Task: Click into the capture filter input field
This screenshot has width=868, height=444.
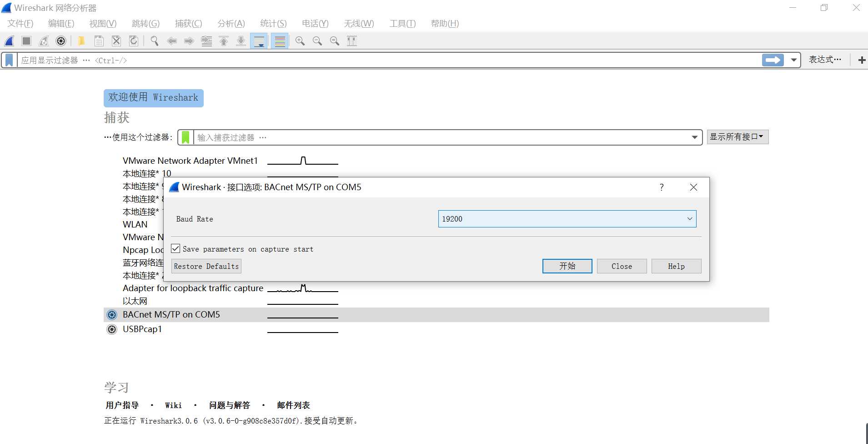Action: tap(441, 137)
